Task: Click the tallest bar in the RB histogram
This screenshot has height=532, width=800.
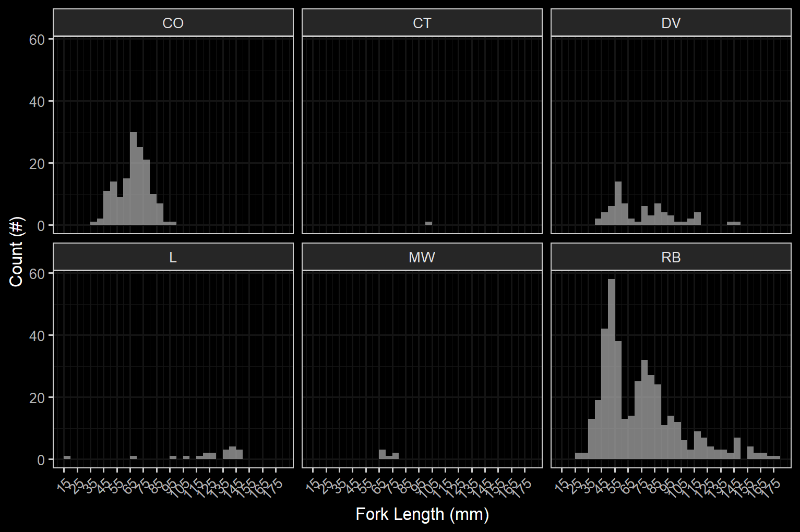Action: (x=611, y=369)
